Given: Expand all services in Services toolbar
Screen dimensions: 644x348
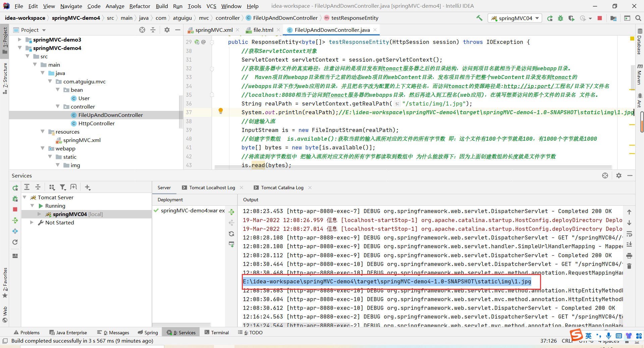Looking at the screenshot, I should (27, 187).
